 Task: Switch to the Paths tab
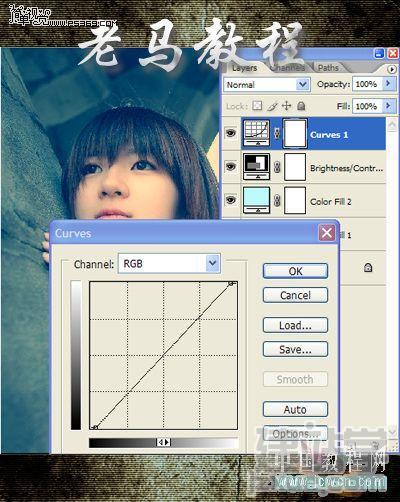click(x=328, y=68)
